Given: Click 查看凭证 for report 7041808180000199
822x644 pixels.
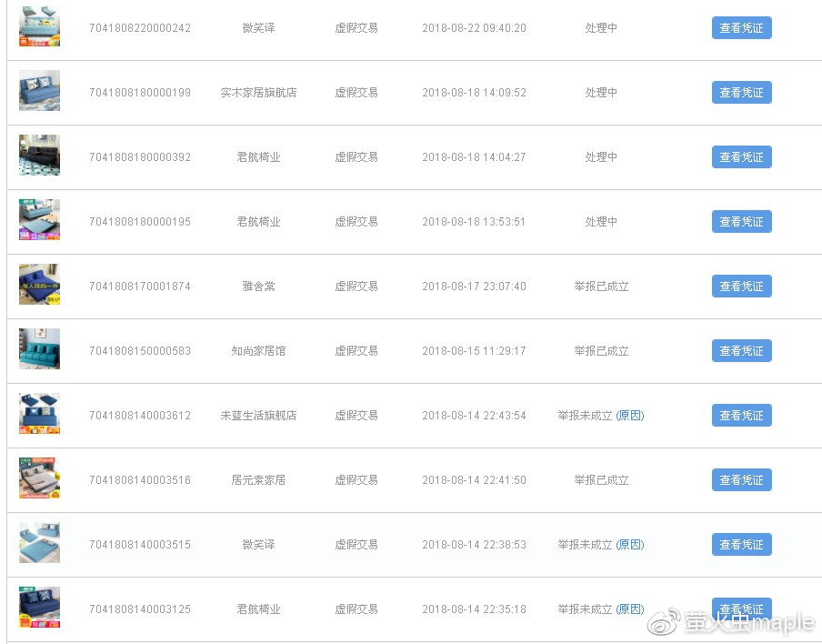Looking at the screenshot, I should tap(741, 92).
